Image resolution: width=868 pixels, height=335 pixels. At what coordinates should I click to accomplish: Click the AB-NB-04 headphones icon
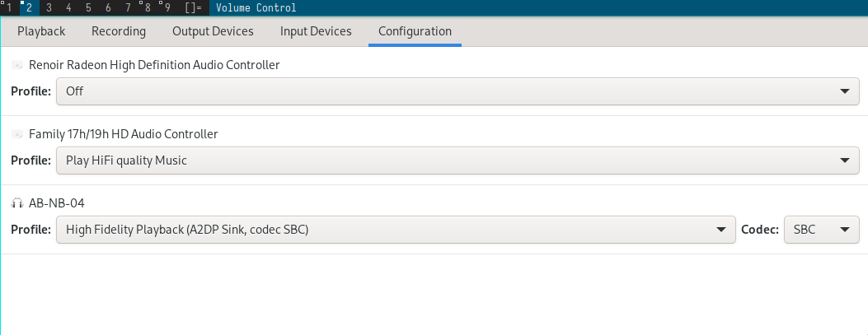click(17, 203)
